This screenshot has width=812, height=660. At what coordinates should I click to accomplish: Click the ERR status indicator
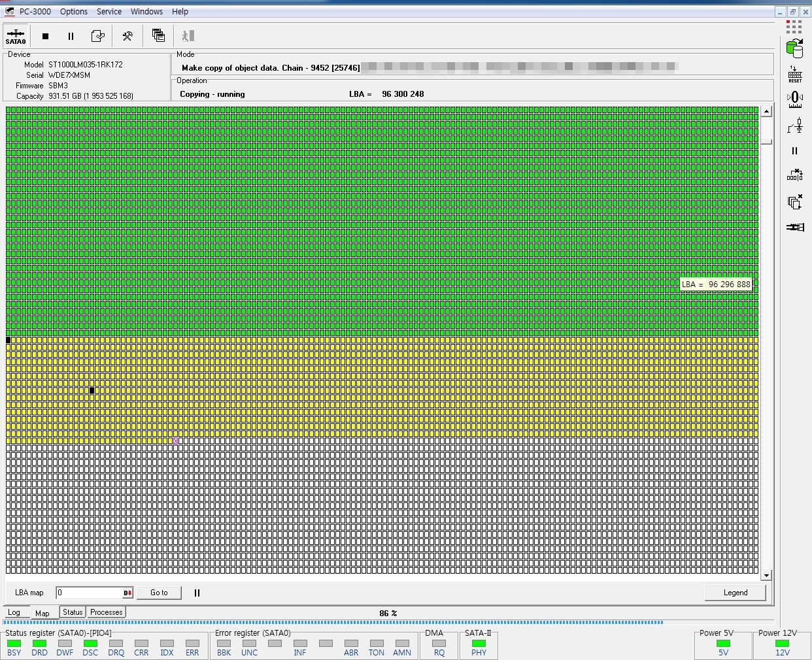[x=192, y=644]
